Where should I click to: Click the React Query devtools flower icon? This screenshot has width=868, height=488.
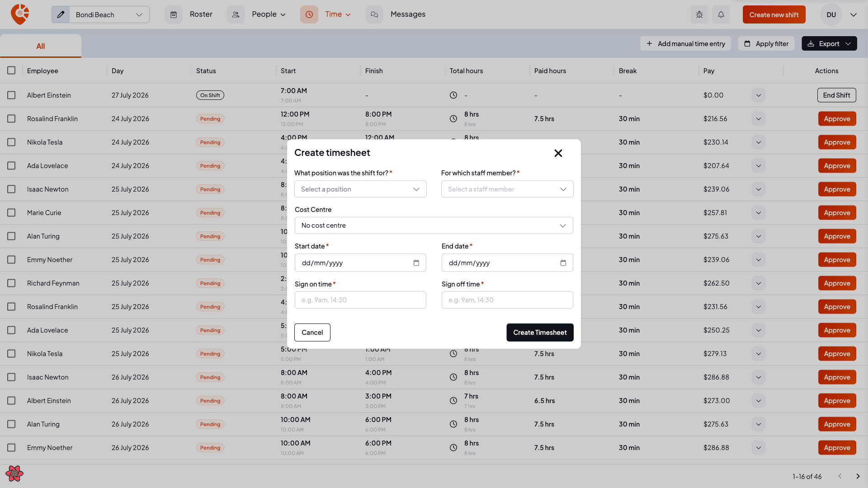(14, 474)
